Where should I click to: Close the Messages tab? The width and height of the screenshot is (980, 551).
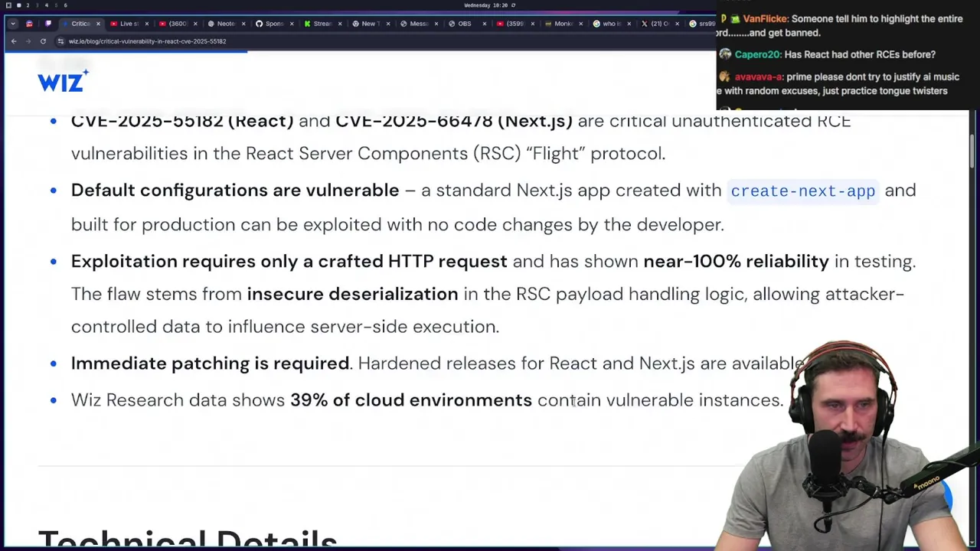tap(436, 24)
